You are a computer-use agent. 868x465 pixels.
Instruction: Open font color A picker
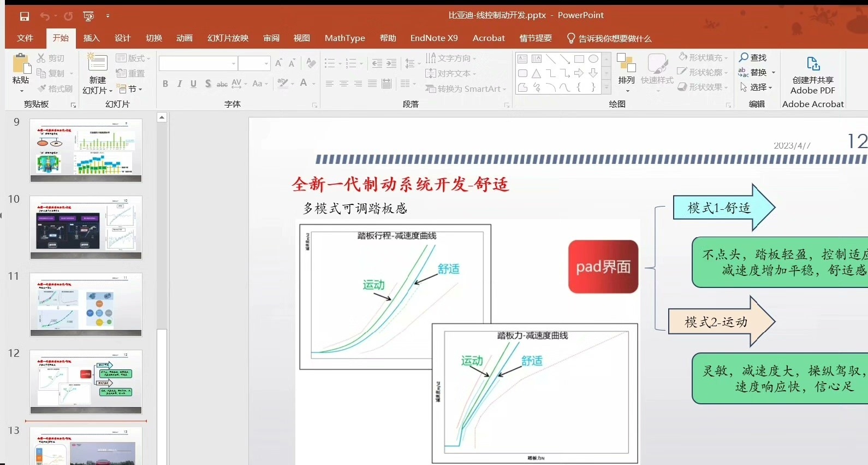click(x=307, y=84)
